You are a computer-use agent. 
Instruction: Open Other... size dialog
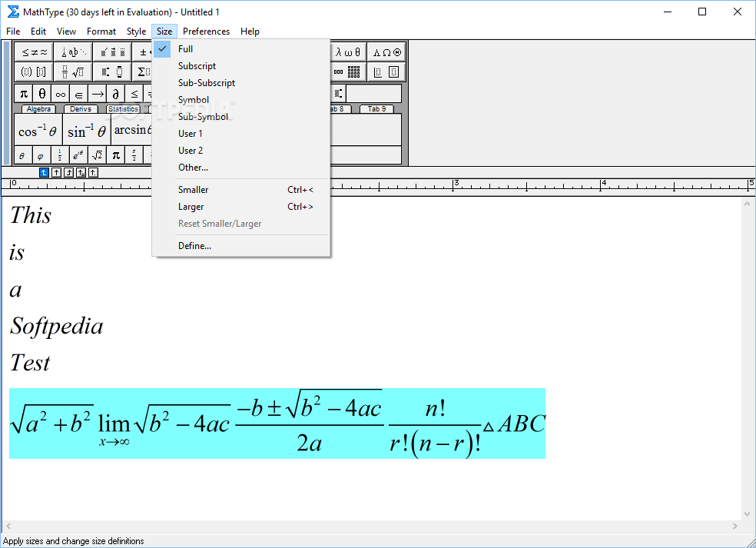point(241,167)
